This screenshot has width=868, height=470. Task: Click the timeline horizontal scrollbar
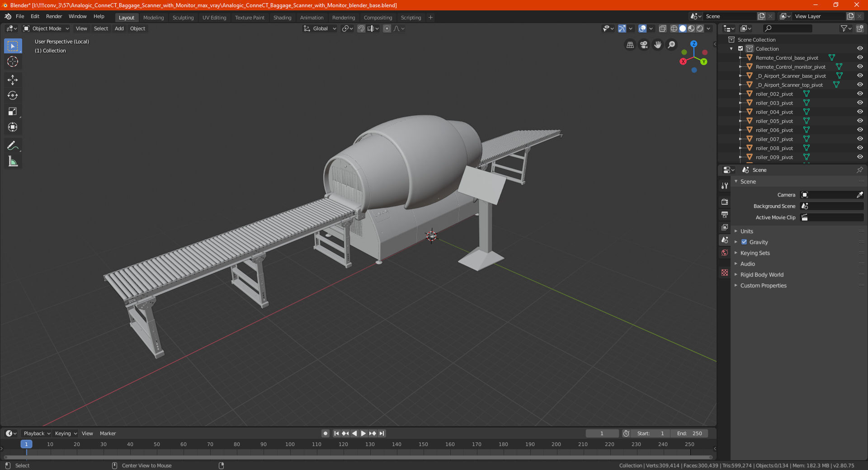(358, 457)
